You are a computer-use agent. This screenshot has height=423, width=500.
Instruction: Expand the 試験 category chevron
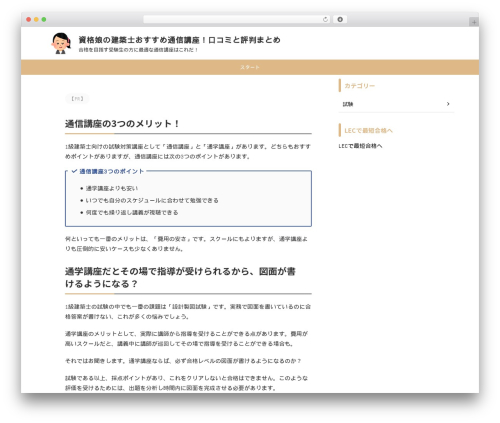pos(448,104)
